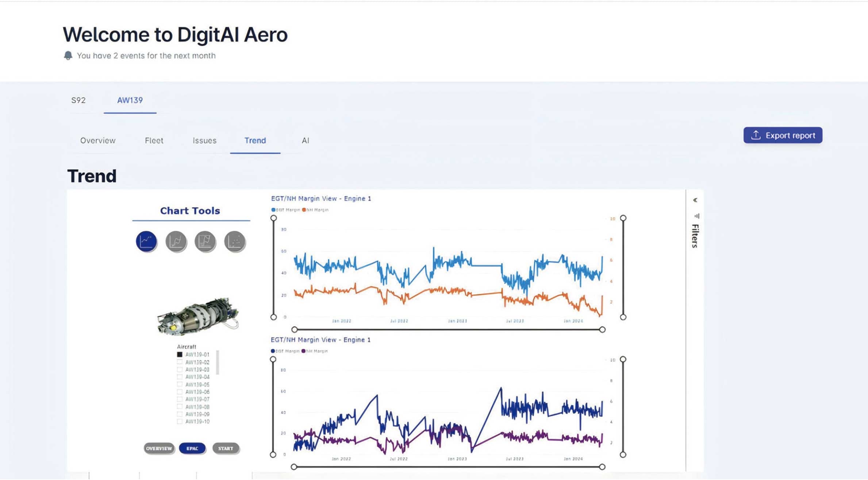Open the vertical Filters panel label
Image resolution: width=868 pixels, height=480 pixels.
click(695, 236)
